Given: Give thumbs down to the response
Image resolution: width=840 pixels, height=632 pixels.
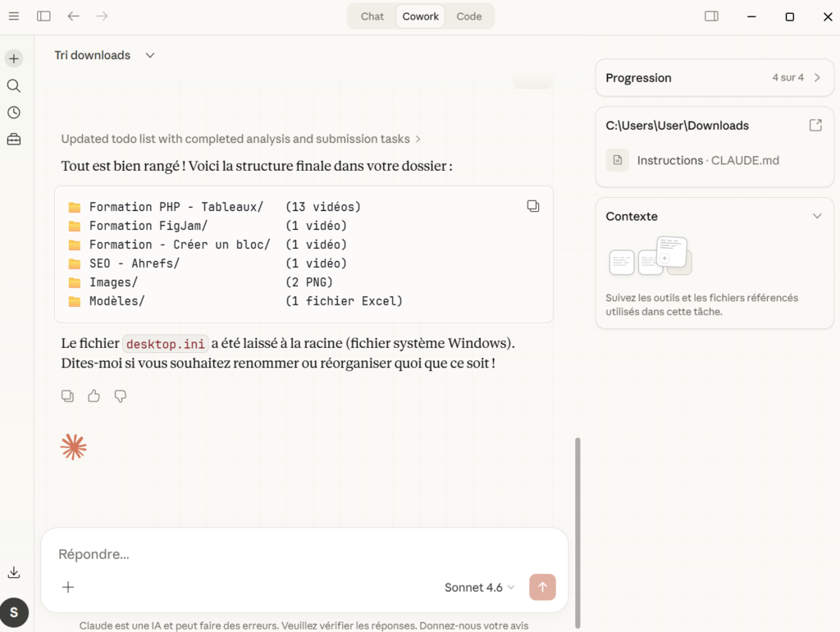Looking at the screenshot, I should [121, 396].
